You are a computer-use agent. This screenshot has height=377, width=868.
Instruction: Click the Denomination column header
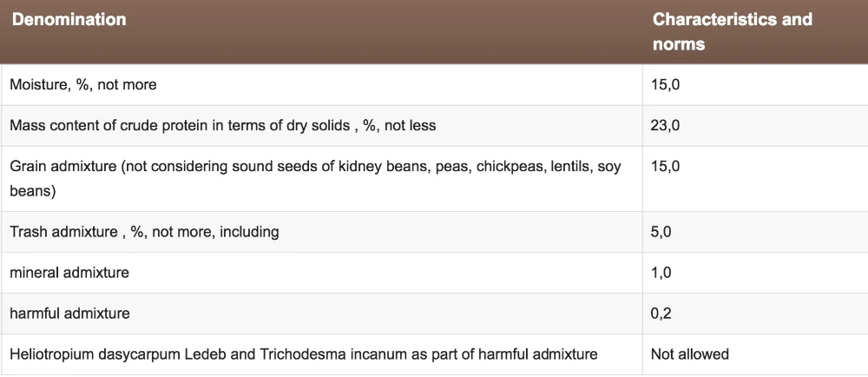(69, 19)
